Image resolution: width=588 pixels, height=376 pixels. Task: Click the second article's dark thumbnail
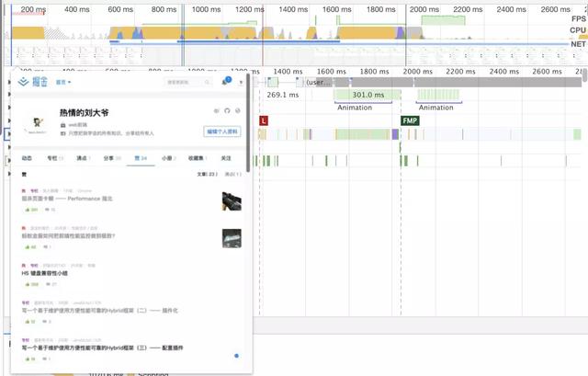[x=232, y=238]
